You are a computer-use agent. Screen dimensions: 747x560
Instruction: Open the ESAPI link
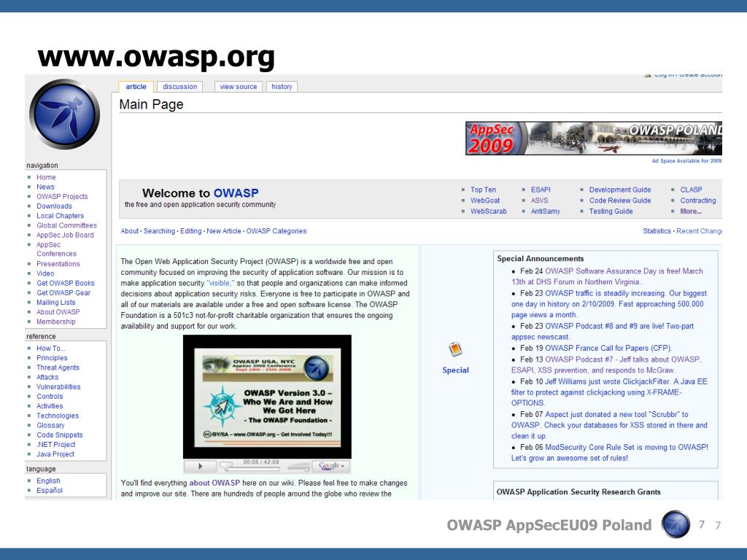pos(541,190)
